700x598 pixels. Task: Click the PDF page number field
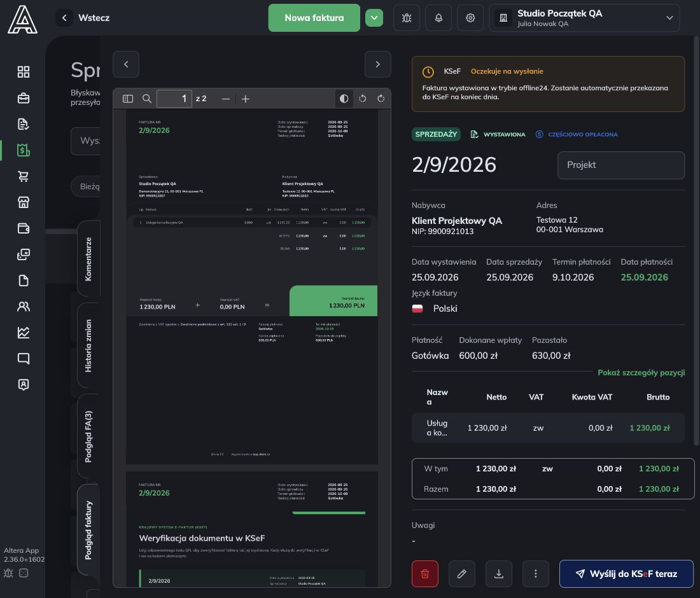tap(174, 99)
